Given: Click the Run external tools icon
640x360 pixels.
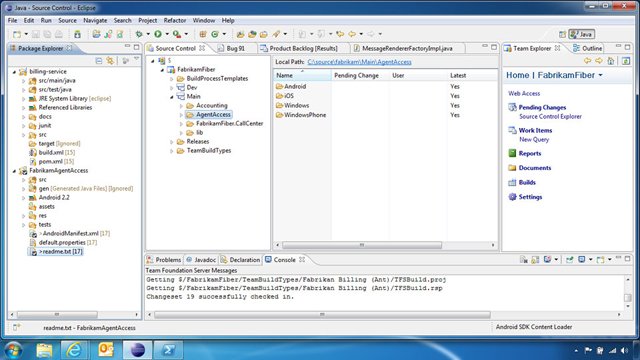Looking at the screenshot, I should (177, 34).
